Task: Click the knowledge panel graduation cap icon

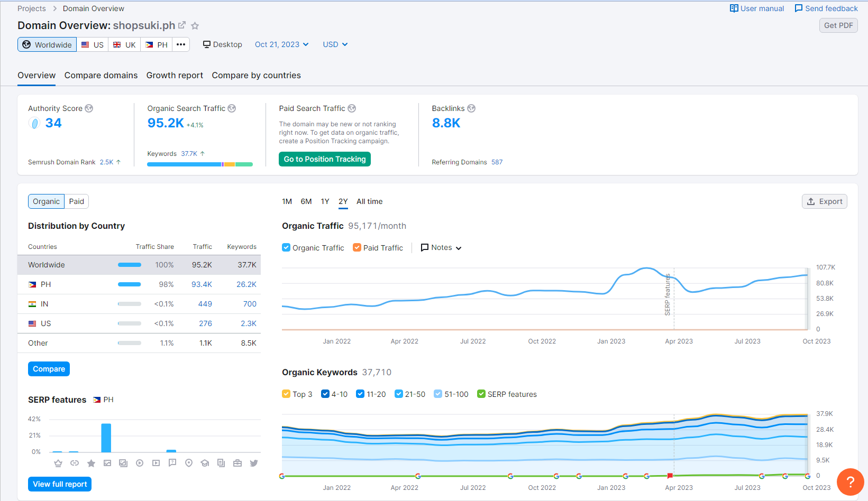Action: pyautogui.click(x=205, y=463)
